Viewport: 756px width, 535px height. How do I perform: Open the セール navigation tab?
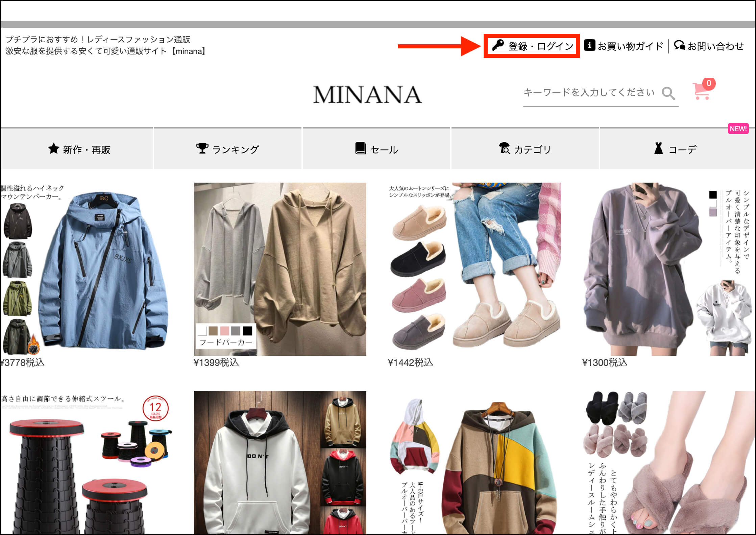pos(376,149)
